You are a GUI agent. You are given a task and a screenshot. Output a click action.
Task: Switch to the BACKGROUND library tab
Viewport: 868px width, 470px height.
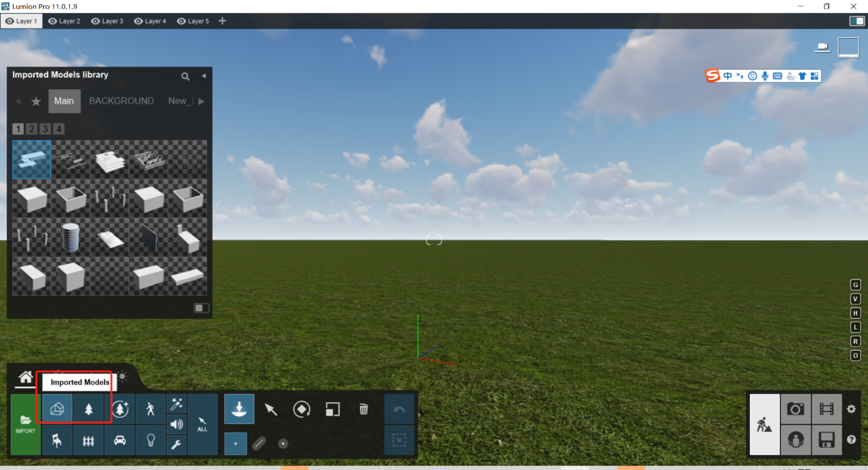121,101
